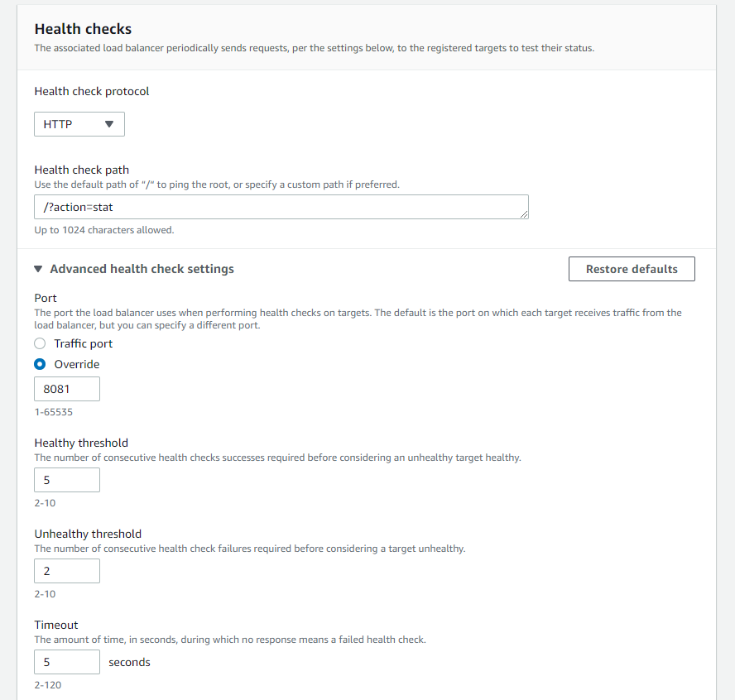Click the Override option label text
Screen dimensions: 735x700
tap(77, 364)
